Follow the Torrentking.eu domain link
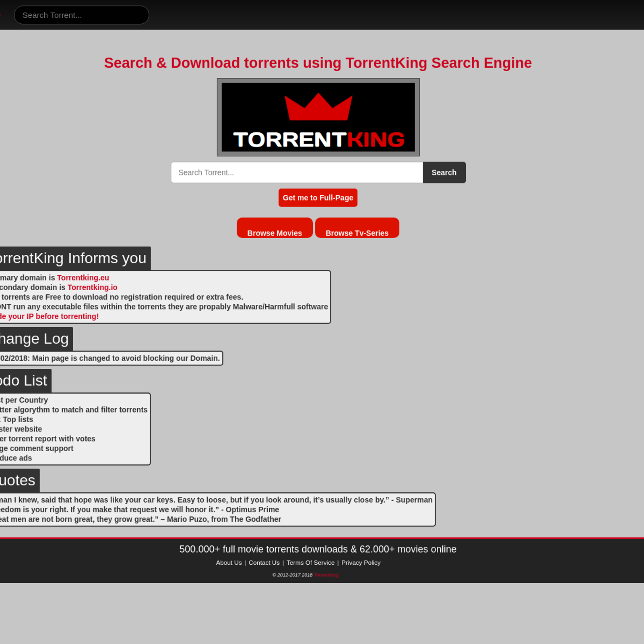This screenshot has height=644, width=644. (x=83, y=278)
